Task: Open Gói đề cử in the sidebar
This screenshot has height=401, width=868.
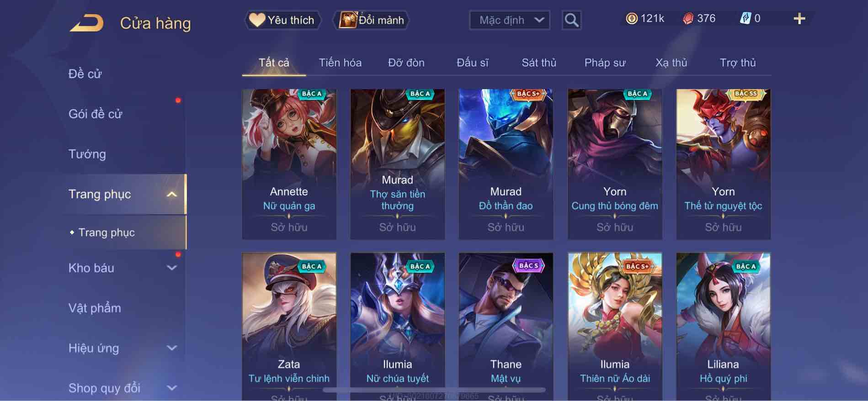Action: point(95,114)
